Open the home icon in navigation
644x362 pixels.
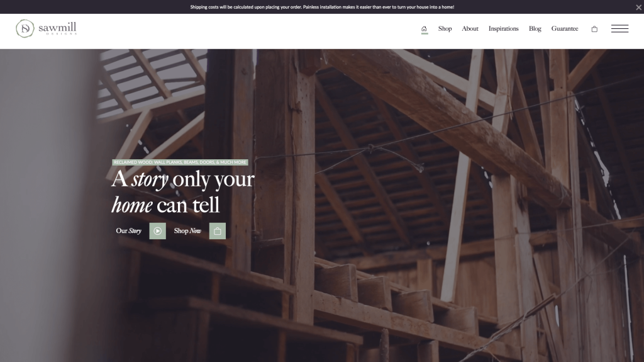[425, 29]
